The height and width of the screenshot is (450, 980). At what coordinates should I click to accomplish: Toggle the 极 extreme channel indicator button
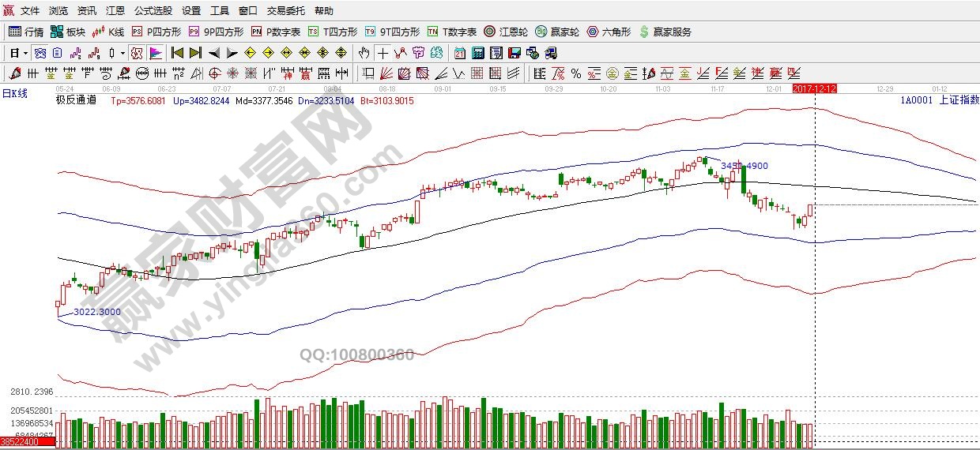point(137,53)
